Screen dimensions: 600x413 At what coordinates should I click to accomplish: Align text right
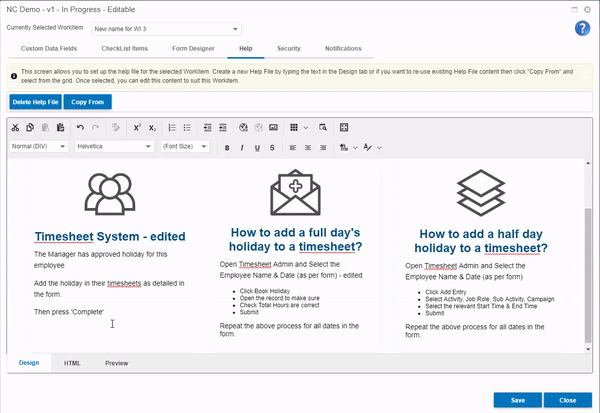[x=323, y=148]
